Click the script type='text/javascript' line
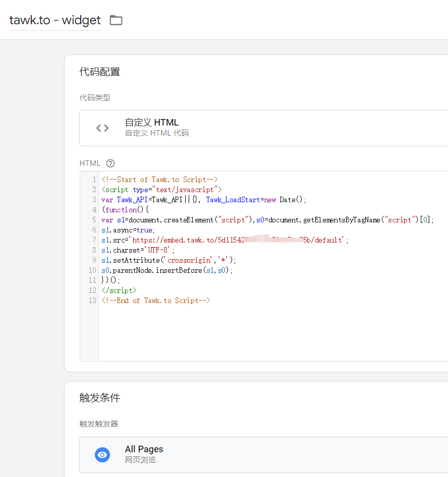Viewport: 448px width, 477px height. coord(161,190)
